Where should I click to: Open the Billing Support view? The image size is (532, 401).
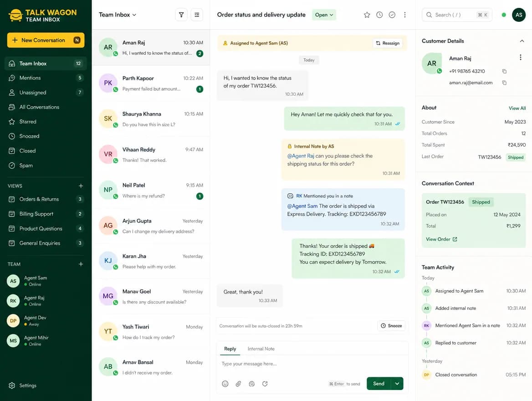click(46, 214)
